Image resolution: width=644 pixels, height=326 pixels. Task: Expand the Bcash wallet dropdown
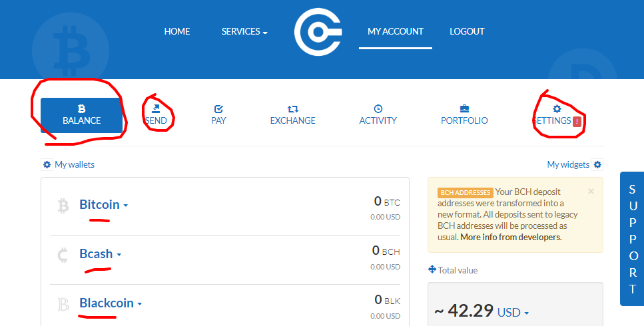pyautogui.click(x=119, y=255)
